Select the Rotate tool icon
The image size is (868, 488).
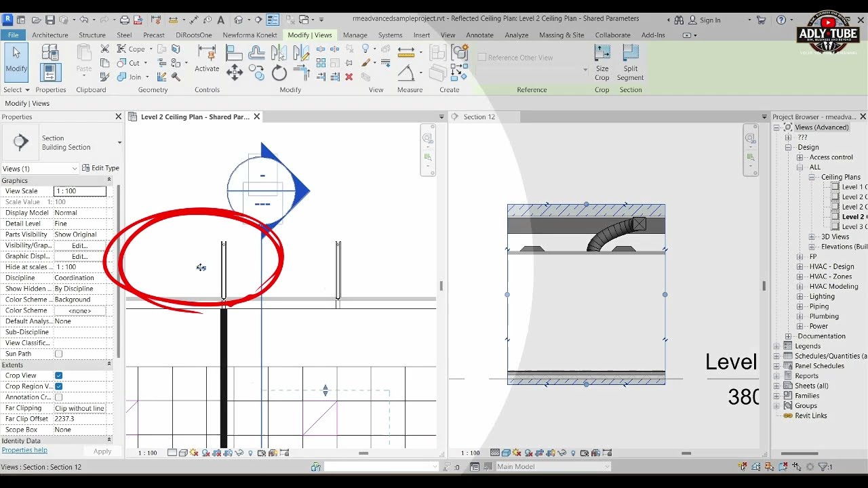[x=279, y=73]
